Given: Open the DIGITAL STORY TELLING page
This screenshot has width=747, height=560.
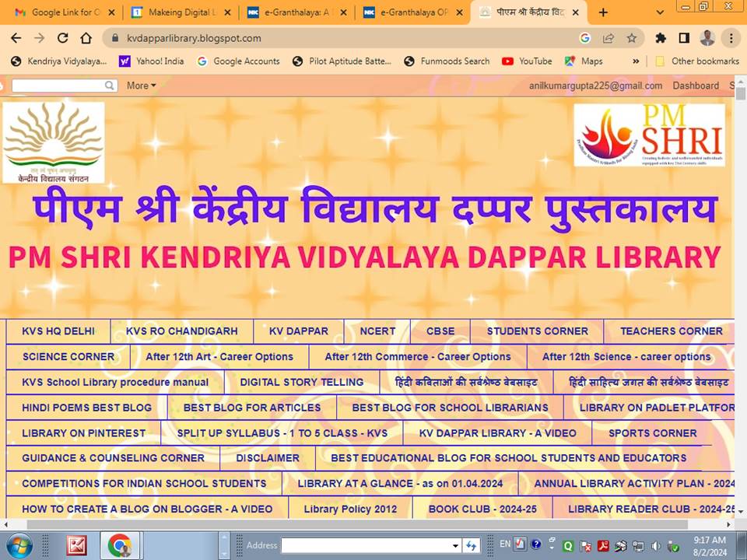Looking at the screenshot, I should [301, 382].
